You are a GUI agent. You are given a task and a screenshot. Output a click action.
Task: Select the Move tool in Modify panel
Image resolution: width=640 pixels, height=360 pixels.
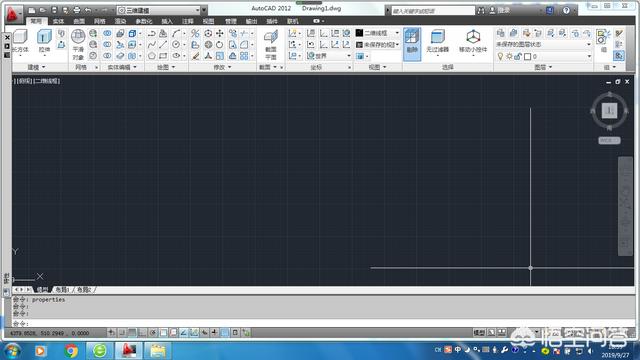point(220,33)
